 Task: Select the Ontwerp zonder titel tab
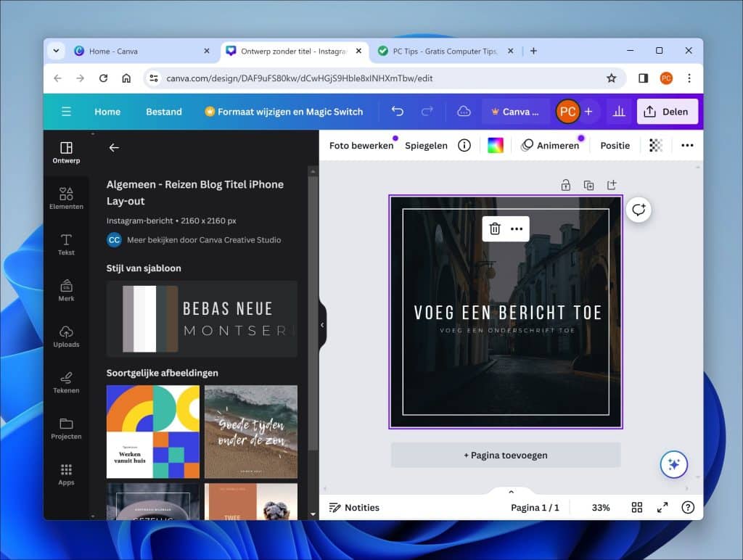294,51
